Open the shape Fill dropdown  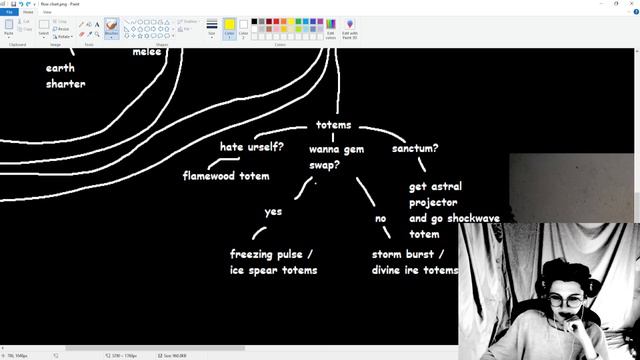[x=184, y=29]
